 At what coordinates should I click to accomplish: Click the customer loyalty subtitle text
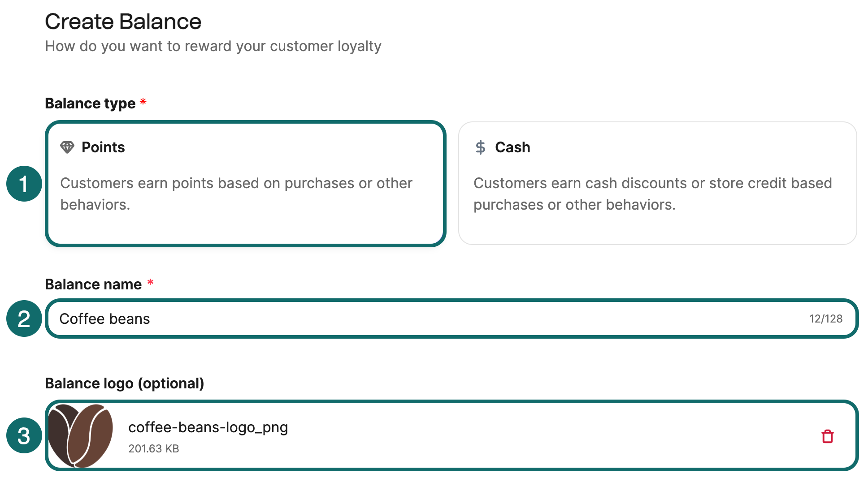(213, 46)
